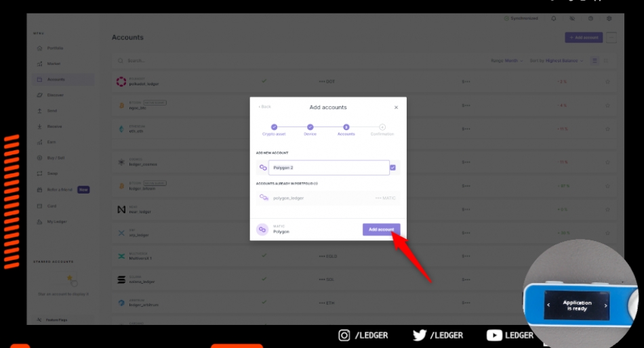Image resolution: width=644 pixels, height=348 pixels.
Task: Click the top-right Add account button
Action: click(x=584, y=37)
